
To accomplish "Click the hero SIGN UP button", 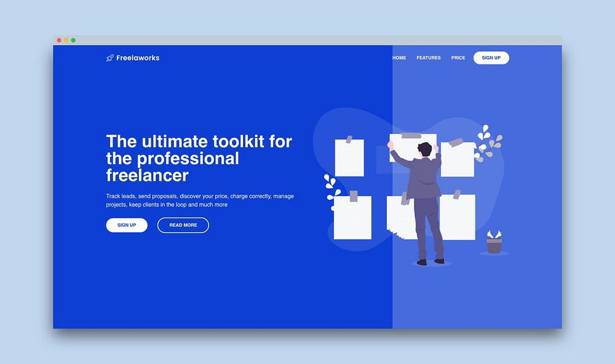I will (x=127, y=225).
